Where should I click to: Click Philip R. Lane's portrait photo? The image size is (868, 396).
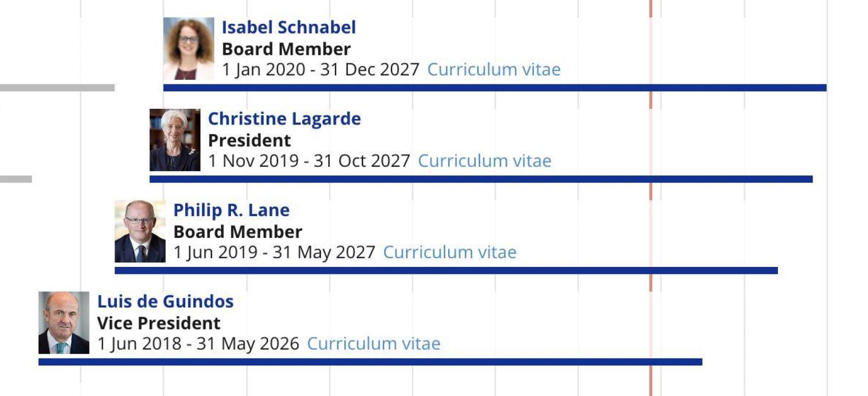tap(140, 230)
